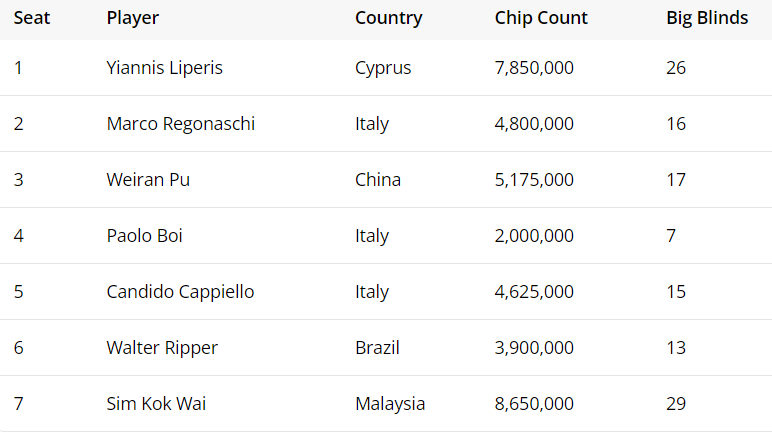Select player name Marco Regonaschi
This screenshot has width=772, height=435.
[x=180, y=124]
